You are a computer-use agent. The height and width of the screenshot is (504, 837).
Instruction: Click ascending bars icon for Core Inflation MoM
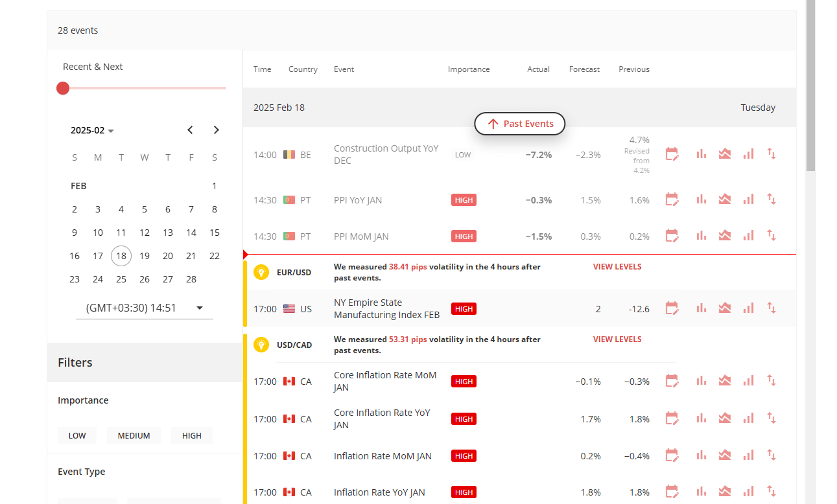(x=748, y=381)
